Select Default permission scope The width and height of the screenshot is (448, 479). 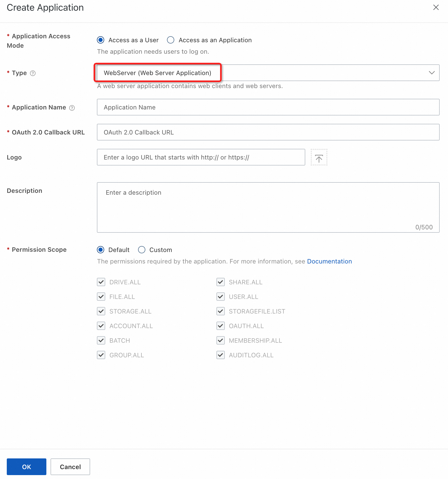tap(101, 250)
